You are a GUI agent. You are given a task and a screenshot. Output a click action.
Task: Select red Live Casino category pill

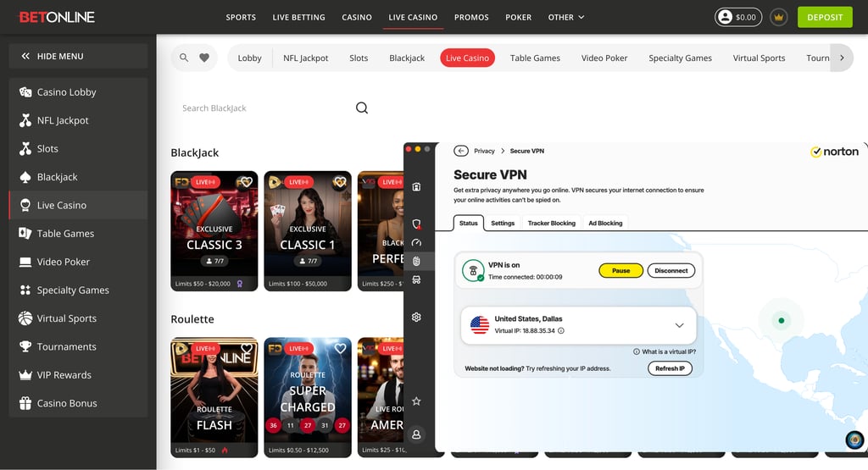pyautogui.click(x=467, y=58)
